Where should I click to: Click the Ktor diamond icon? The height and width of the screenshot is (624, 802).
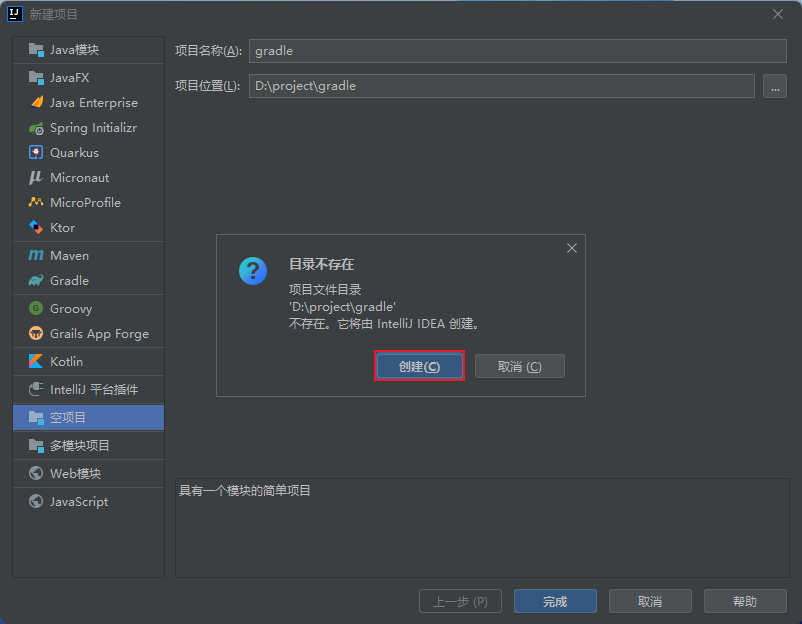(36, 227)
